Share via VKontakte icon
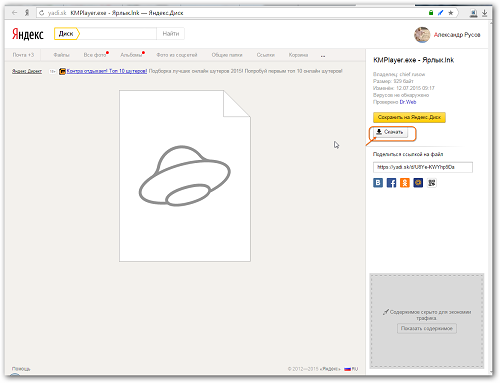This screenshot has height=383, width=500. (378, 183)
